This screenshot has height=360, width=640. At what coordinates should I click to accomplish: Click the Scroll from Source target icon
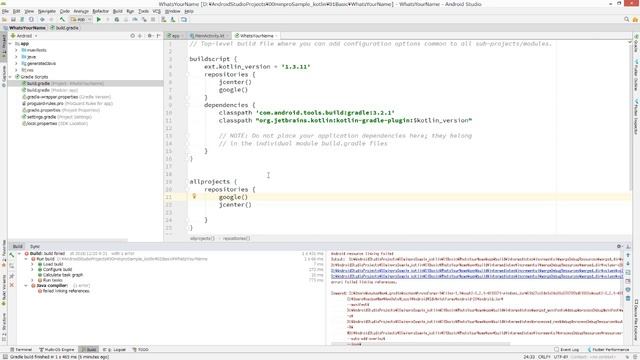coord(133,36)
